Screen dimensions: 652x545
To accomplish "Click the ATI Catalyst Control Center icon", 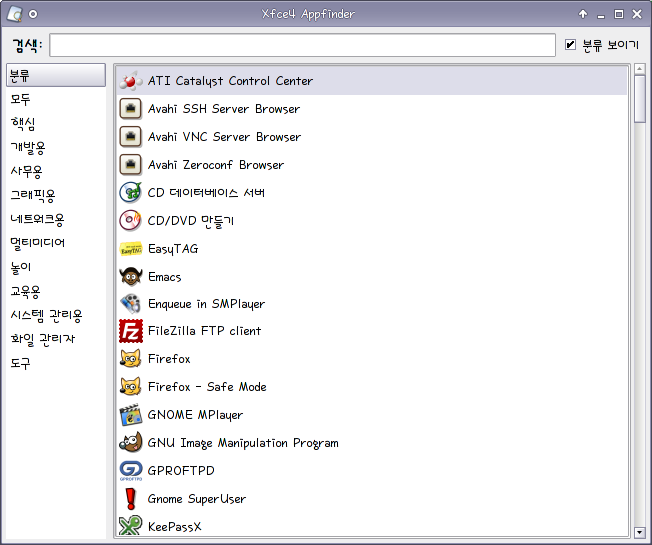I will click(131, 81).
